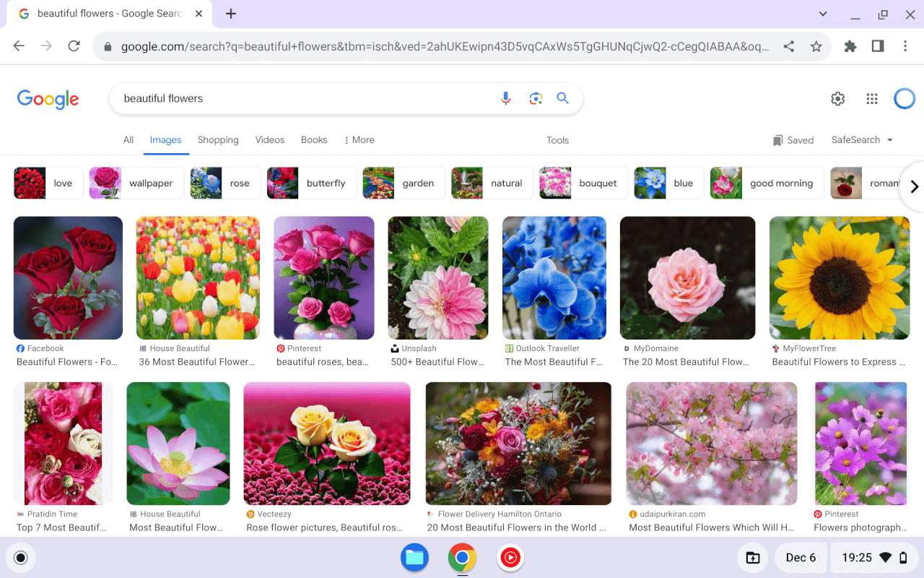This screenshot has height=578, width=924.
Task: Click the Tools button
Action: (x=557, y=140)
